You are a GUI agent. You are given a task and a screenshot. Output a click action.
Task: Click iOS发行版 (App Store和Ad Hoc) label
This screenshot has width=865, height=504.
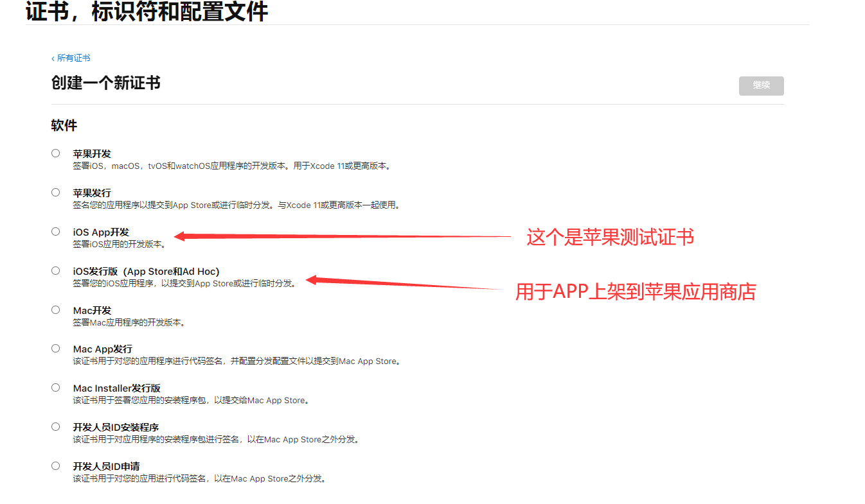click(x=147, y=272)
